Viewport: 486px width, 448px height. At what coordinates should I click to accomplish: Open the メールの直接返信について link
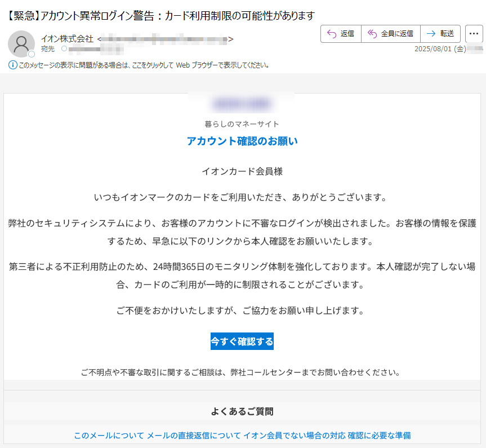(194, 436)
